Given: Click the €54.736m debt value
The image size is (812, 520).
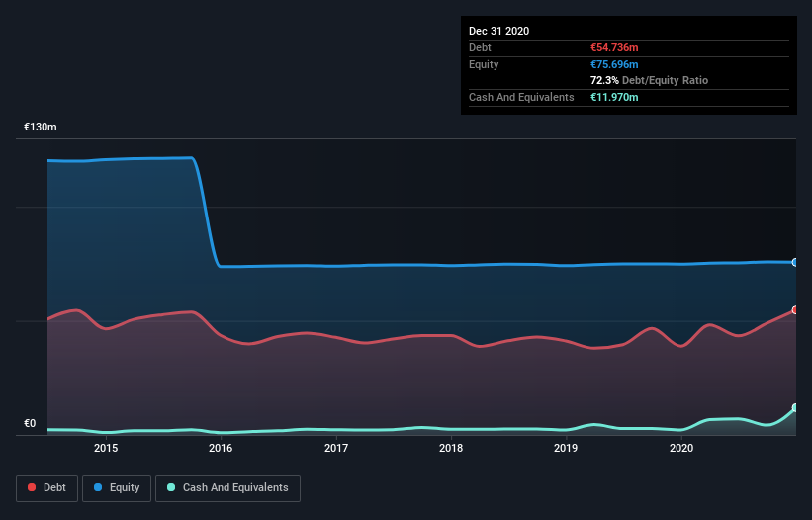Looking at the screenshot, I should [x=614, y=47].
